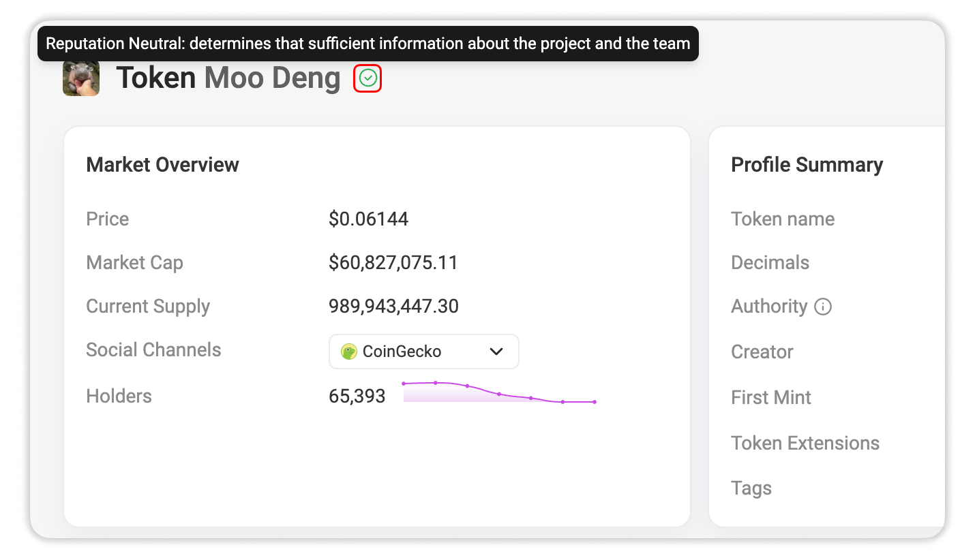975x560 pixels.
Task: Click the Creator label in Profile Summary
Action: point(762,352)
